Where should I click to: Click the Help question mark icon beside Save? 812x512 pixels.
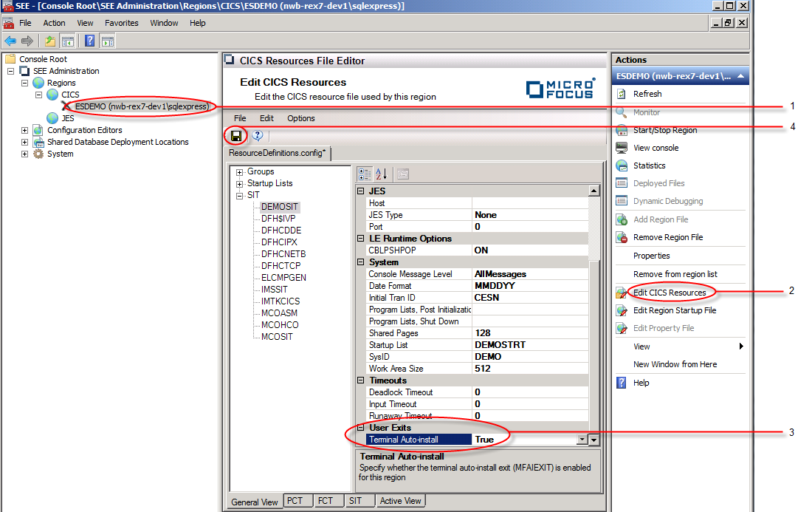point(258,136)
